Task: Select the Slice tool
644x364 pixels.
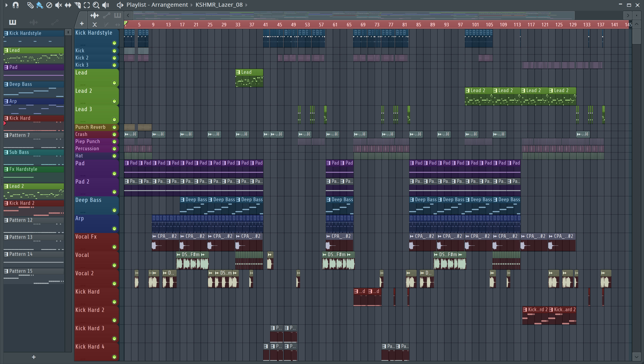Action: pyautogui.click(x=78, y=5)
